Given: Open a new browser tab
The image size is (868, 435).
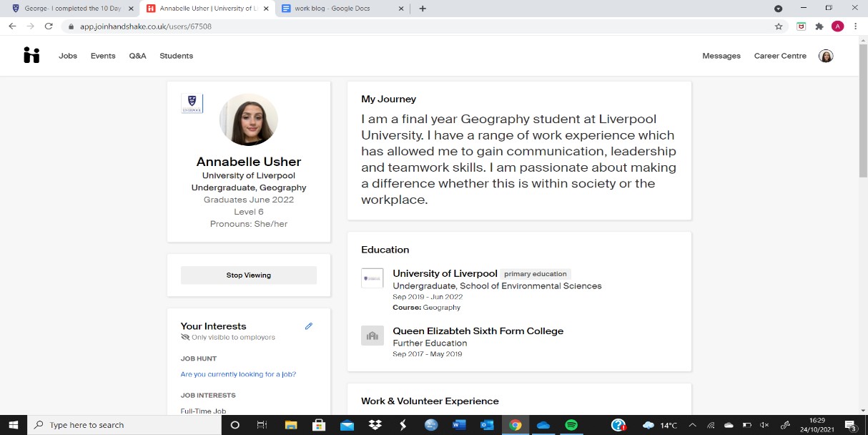Looking at the screenshot, I should (423, 9).
